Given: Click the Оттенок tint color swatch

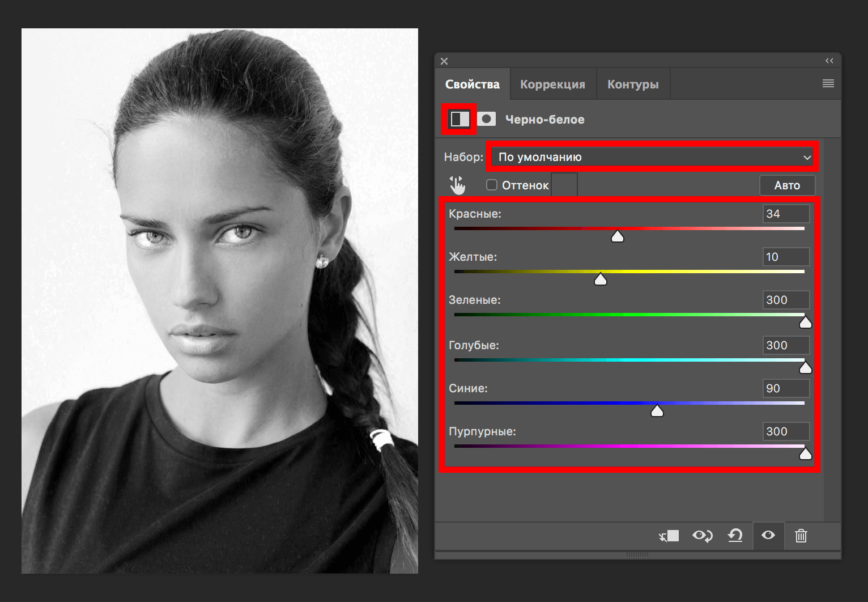Looking at the screenshot, I should [x=564, y=185].
